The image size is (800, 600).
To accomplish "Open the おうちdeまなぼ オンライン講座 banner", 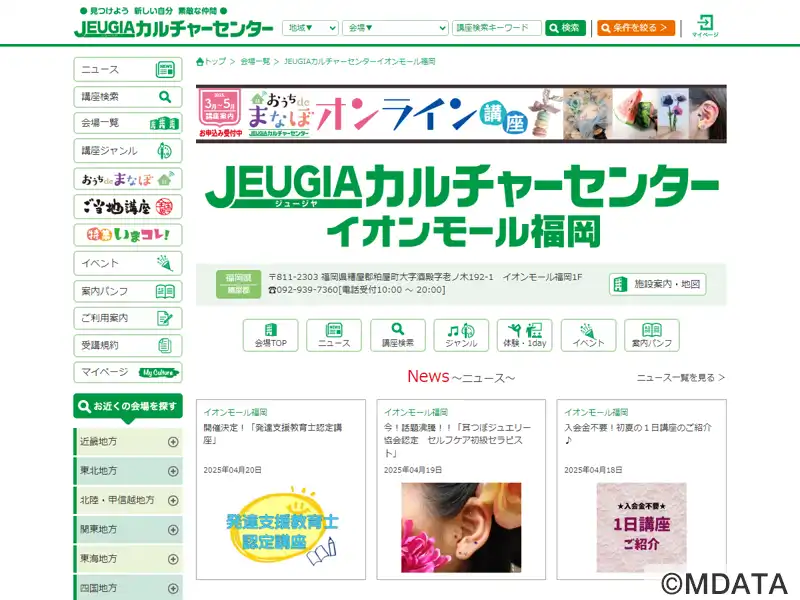I will click(x=461, y=114).
